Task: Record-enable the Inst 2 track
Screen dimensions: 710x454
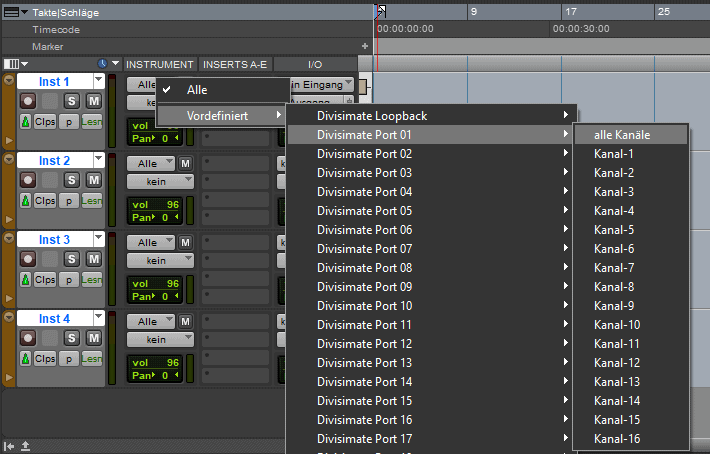Action: 28,180
